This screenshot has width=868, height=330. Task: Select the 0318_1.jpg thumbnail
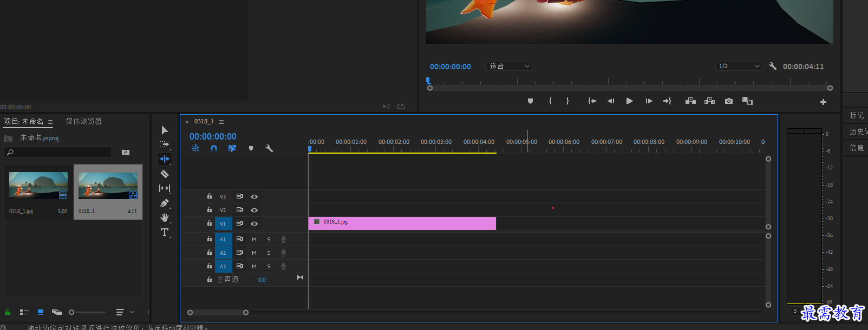38,186
